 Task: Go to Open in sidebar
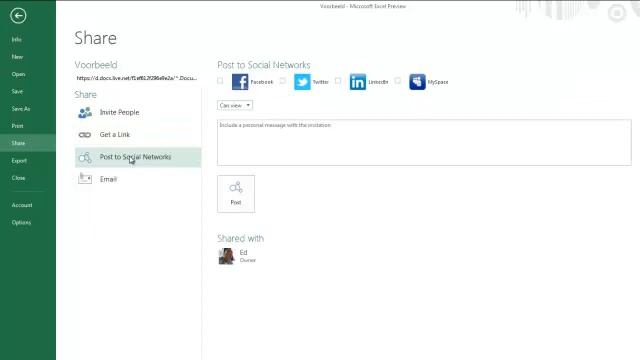point(18,74)
